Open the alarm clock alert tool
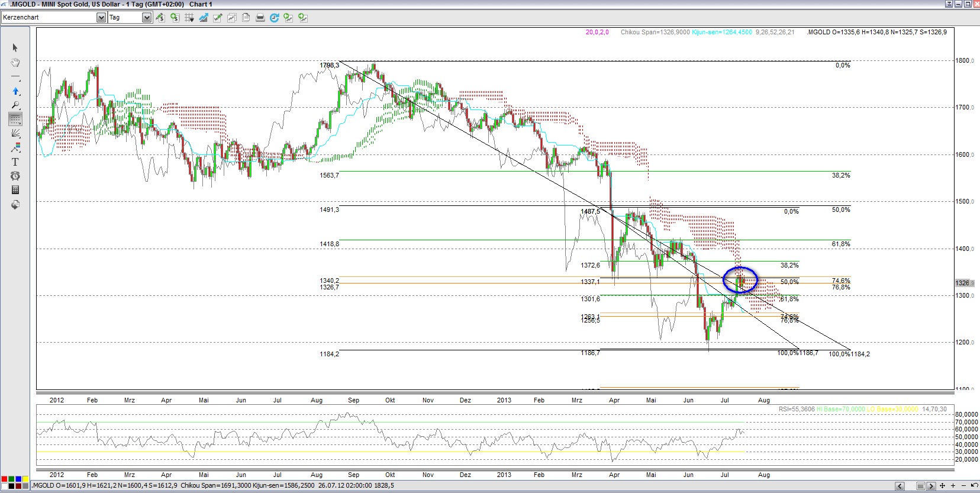Image resolution: width=980 pixels, height=493 pixels. [15, 176]
